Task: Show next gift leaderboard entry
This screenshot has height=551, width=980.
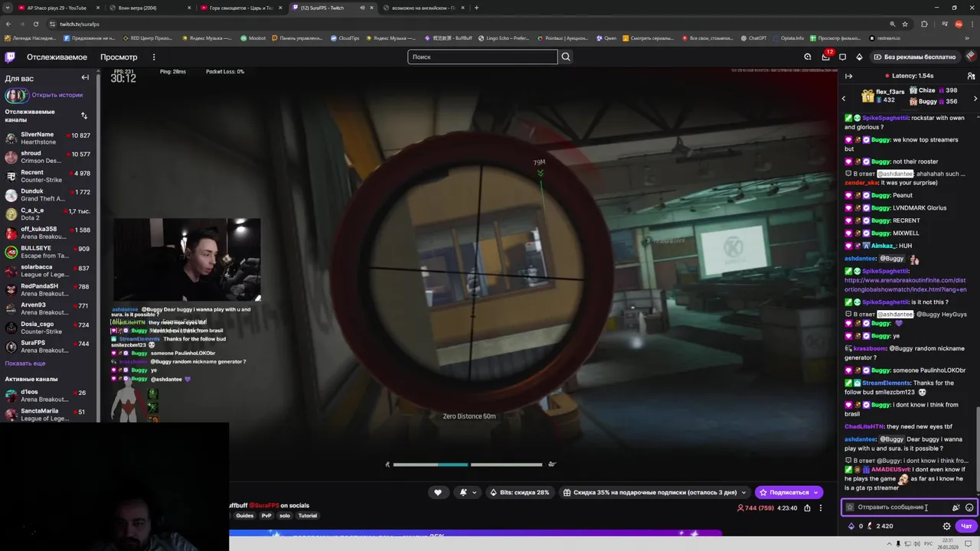Action: [975, 98]
